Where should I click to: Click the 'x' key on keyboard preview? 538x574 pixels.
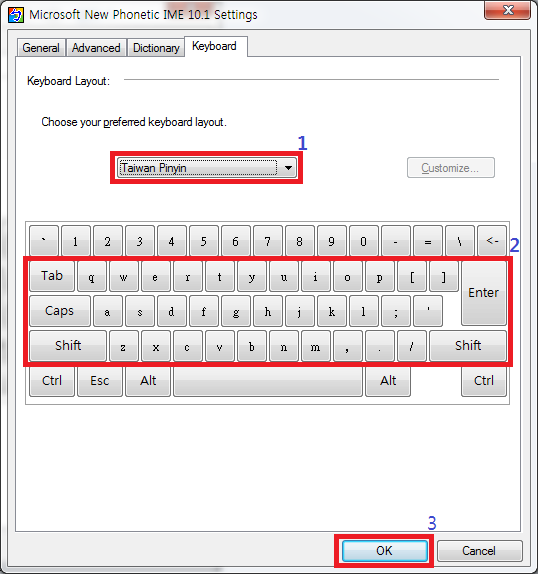(156, 346)
